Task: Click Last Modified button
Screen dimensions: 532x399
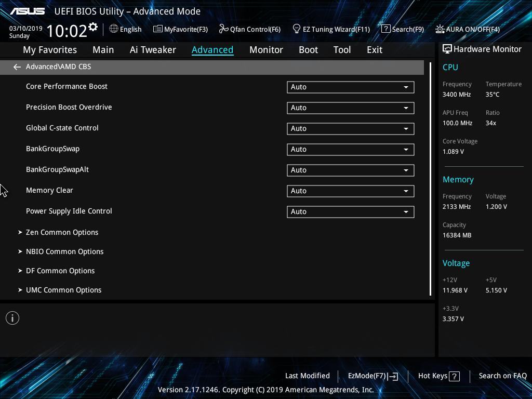Action: pyautogui.click(x=308, y=376)
